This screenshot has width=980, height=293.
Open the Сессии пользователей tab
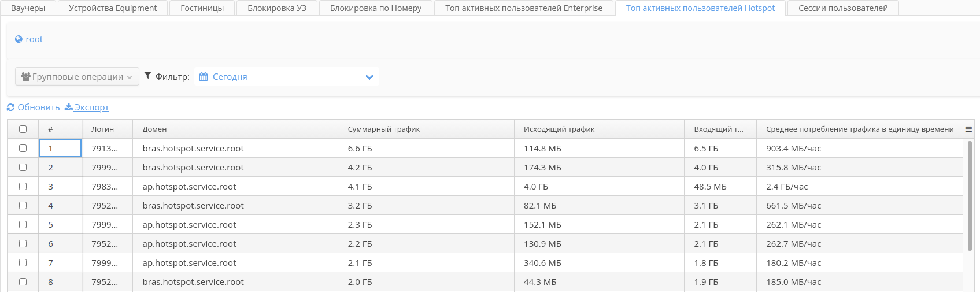[x=843, y=8]
